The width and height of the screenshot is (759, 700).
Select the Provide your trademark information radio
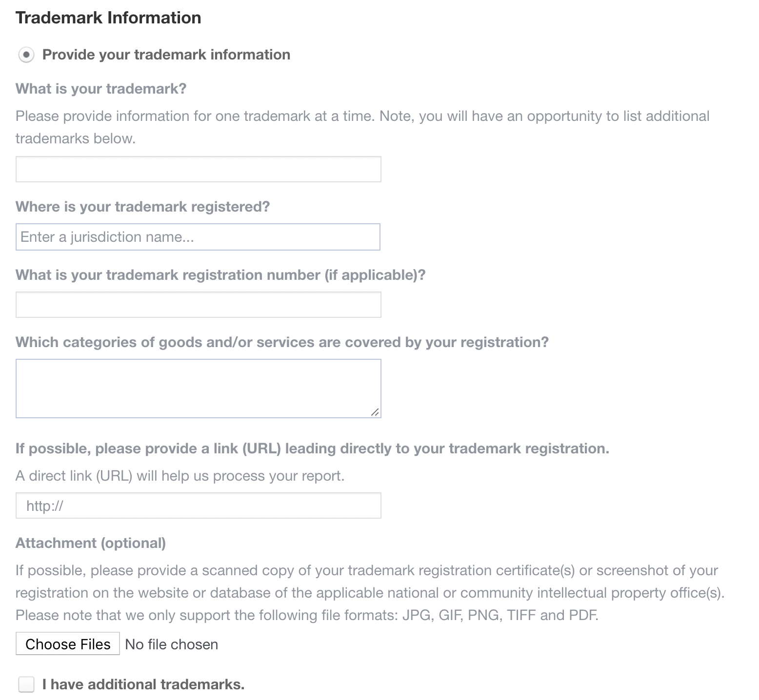coord(27,55)
